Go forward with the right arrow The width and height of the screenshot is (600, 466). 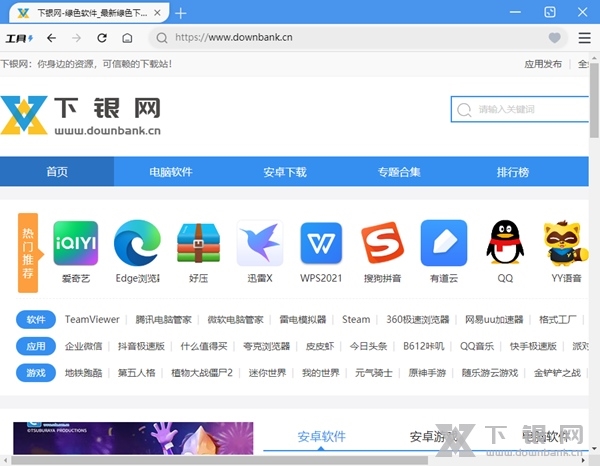click(77, 38)
